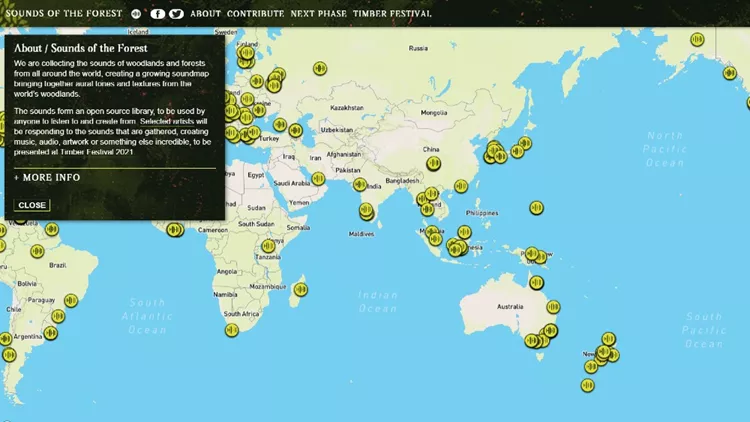Select the sound marker in South Africa
This screenshot has width=750, height=422.
click(232, 329)
